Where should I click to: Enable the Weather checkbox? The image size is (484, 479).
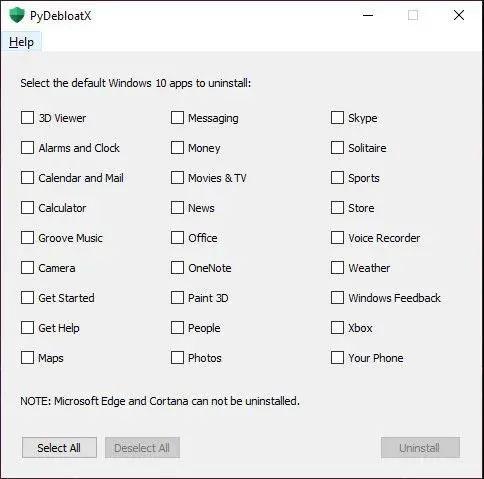point(337,268)
